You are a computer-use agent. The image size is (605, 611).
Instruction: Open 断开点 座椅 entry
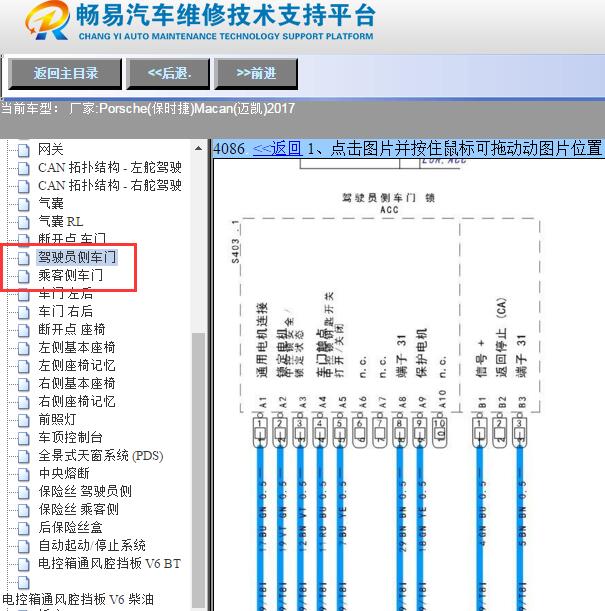[72, 329]
